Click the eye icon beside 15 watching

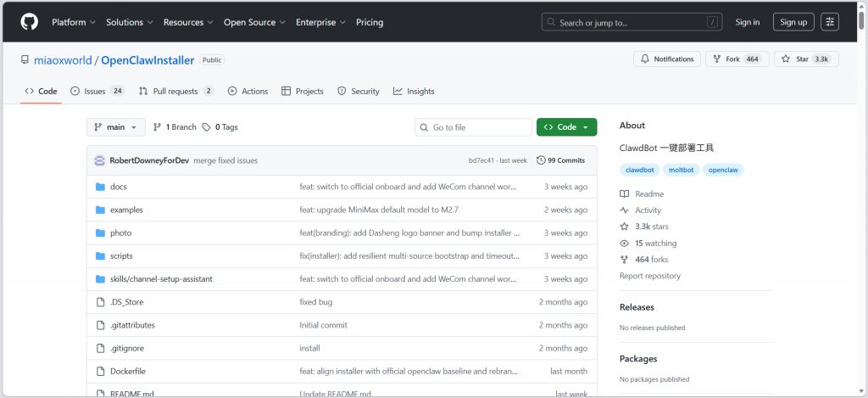pos(625,244)
